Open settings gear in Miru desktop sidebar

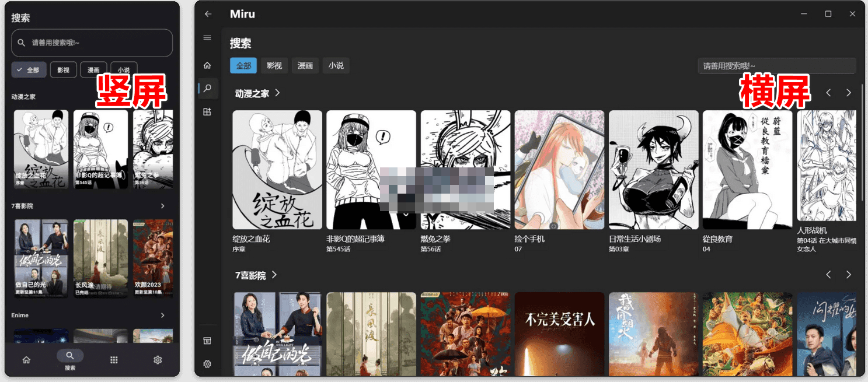pyautogui.click(x=207, y=364)
